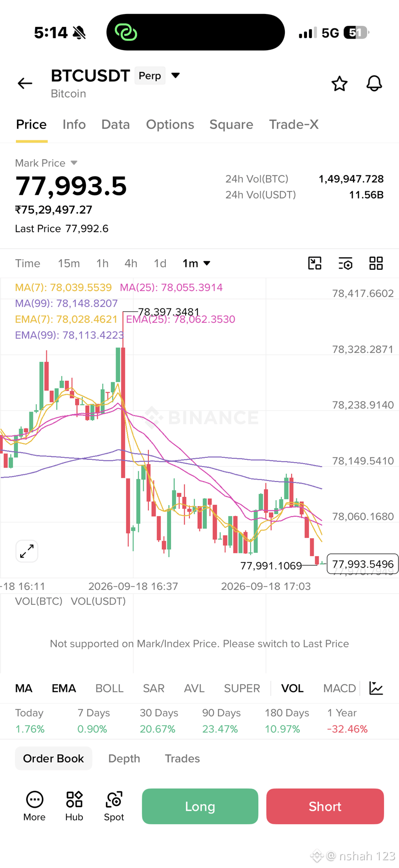Screen dimensions: 399x868
Task: Tap the back arrow icon
Action: 25,83
